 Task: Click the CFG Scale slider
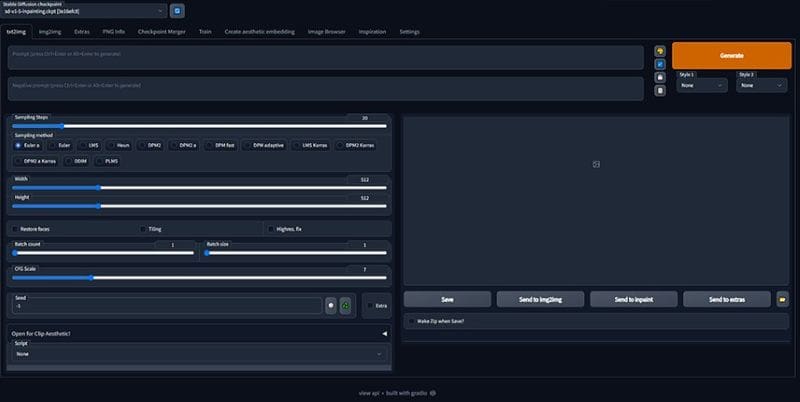coord(199,278)
